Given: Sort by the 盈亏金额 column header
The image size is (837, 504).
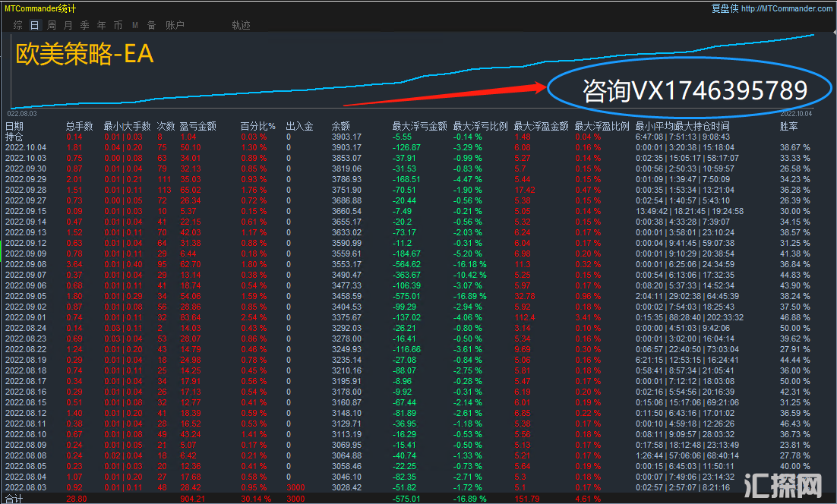Looking at the screenshot, I should click(x=197, y=126).
